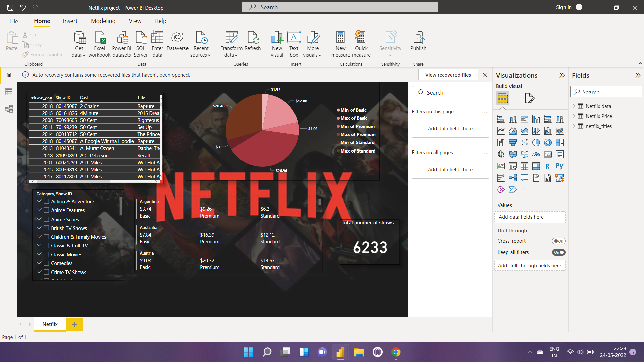Select the Donut chart visual
Screen dimensions: 644x362
(x=548, y=143)
